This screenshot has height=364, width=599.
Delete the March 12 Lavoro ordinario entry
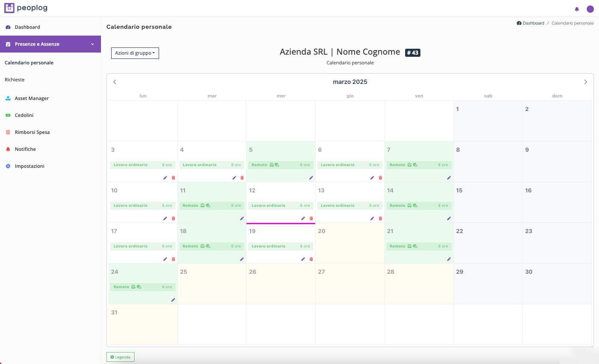tap(311, 218)
